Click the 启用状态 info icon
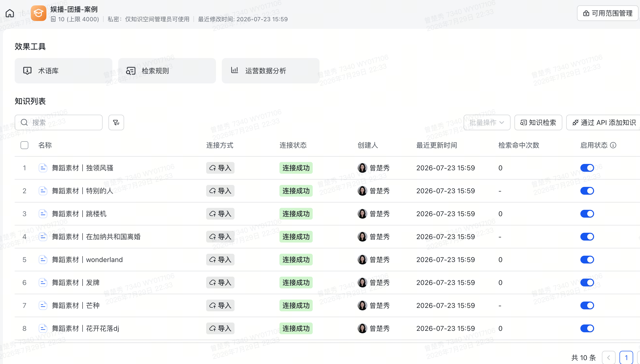640x364 pixels. coord(613,145)
